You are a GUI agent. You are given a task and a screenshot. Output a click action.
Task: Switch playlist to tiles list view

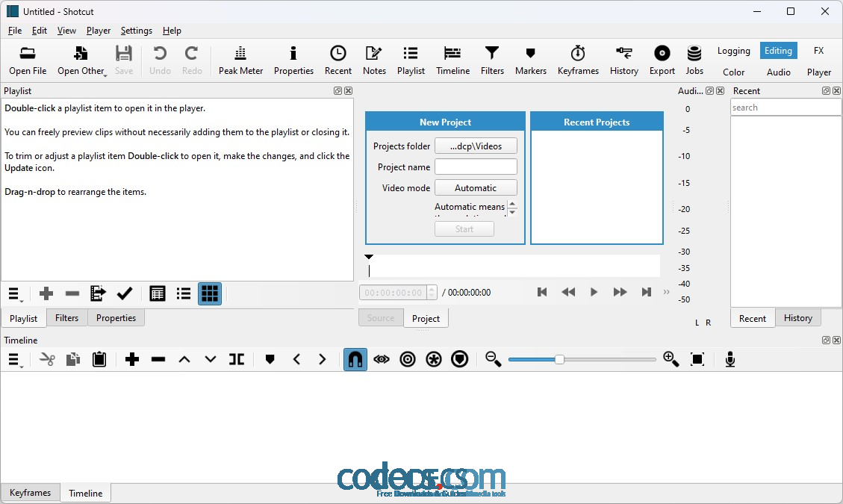[x=184, y=293]
